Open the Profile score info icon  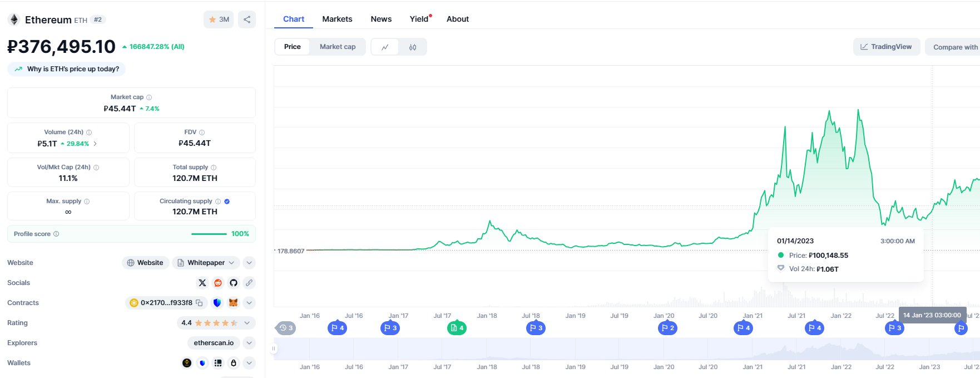point(56,234)
